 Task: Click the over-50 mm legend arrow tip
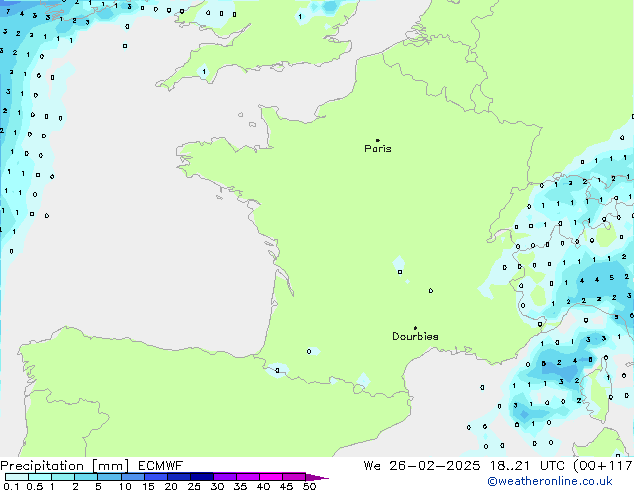(x=317, y=477)
